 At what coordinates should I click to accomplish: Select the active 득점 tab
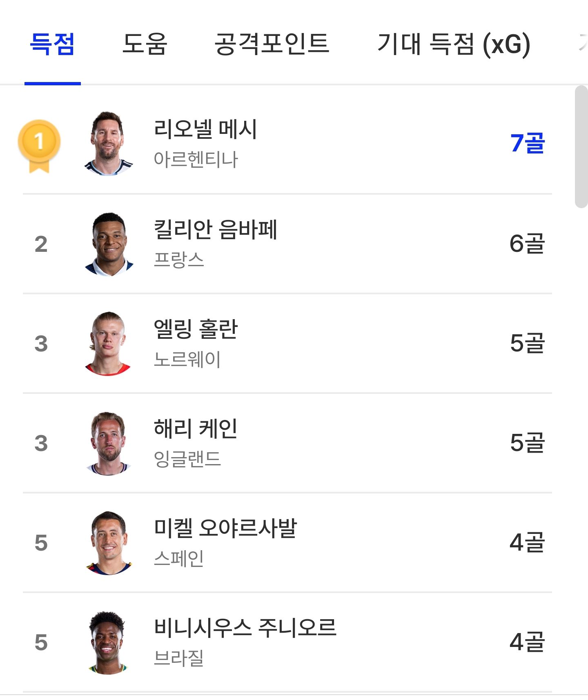pyautogui.click(x=53, y=44)
